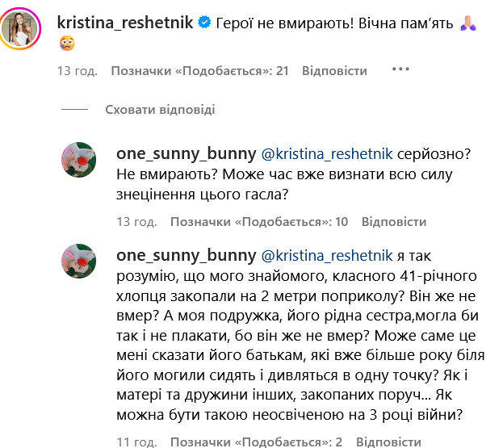Image resolution: width=503 pixels, height=448 pixels.
Task: Reply to kristina_reshetnik's top comment
Action: tap(334, 70)
